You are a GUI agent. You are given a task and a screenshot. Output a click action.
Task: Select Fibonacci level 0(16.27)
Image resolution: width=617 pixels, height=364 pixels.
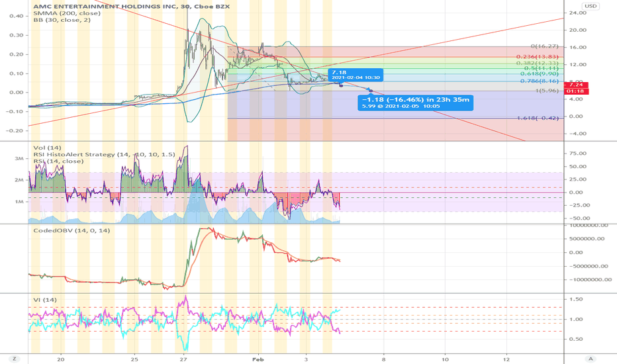pyautogui.click(x=545, y=46)
